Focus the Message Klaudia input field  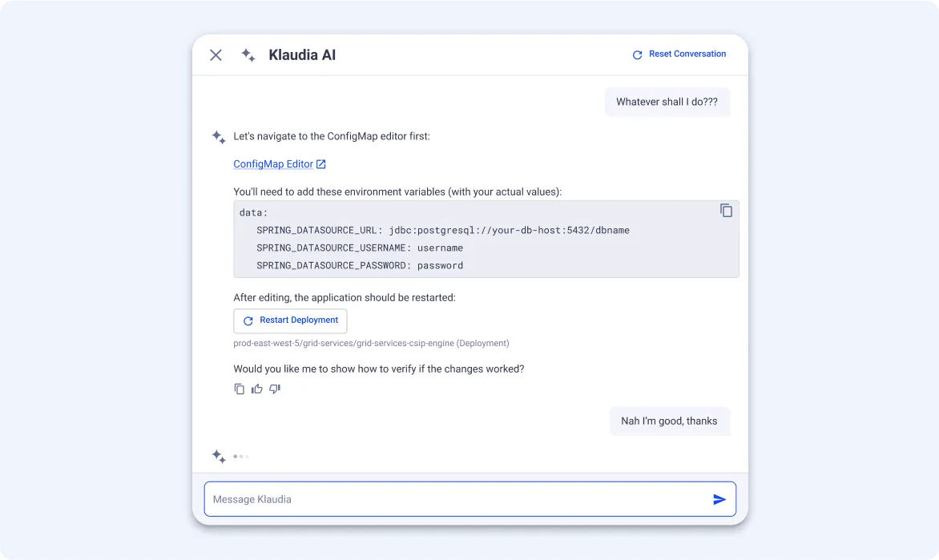click(x=457, y=499)
